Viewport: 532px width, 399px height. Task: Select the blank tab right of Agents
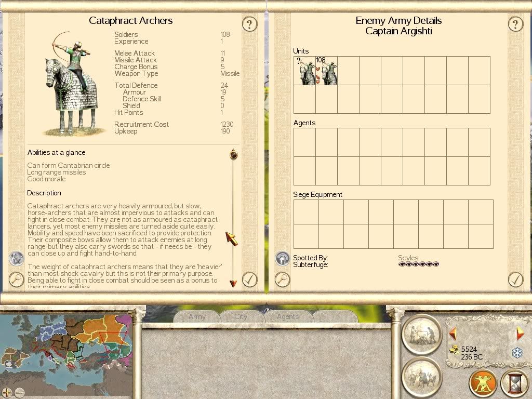(x=335, y=316)
